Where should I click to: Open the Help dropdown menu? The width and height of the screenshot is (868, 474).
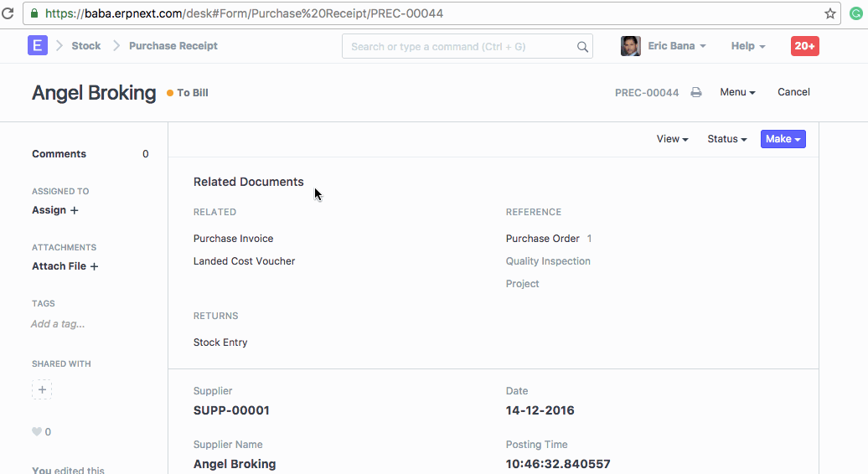748,46
